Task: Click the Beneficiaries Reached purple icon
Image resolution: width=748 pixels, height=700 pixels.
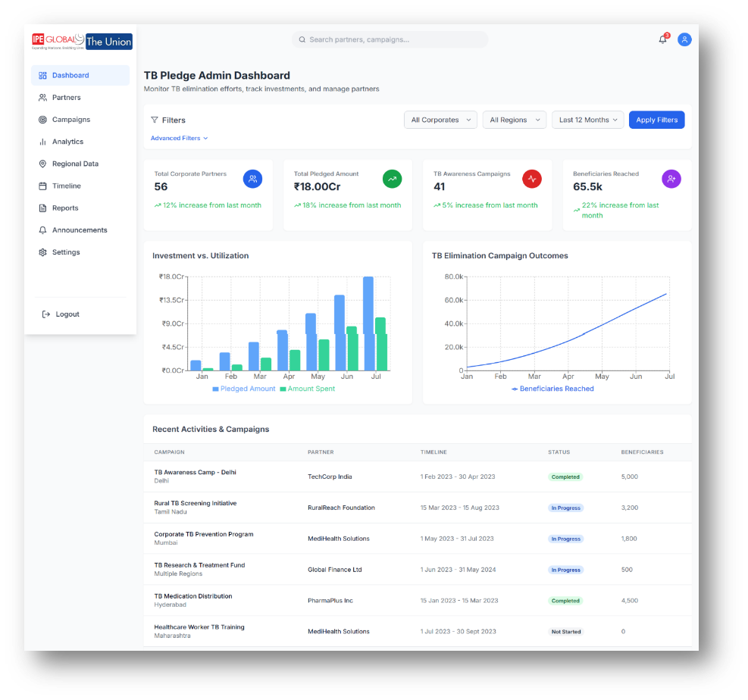Action: tap(671, 179)
